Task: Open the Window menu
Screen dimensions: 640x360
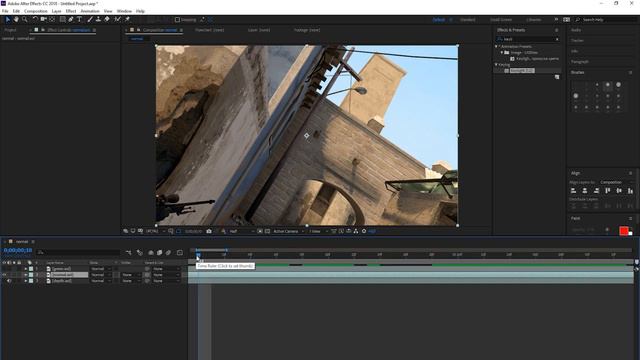Action: pyautogui.click(x=124, y=11)
